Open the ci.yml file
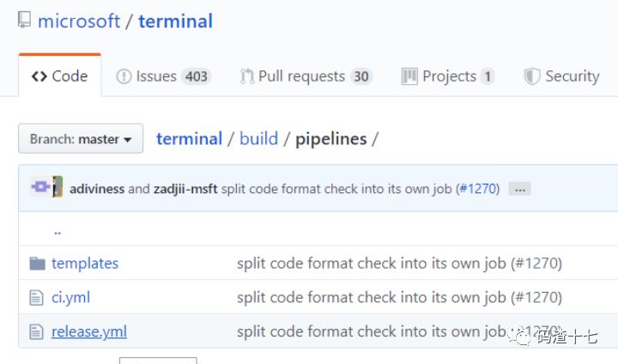618x364 pixels. click(70, 297)
